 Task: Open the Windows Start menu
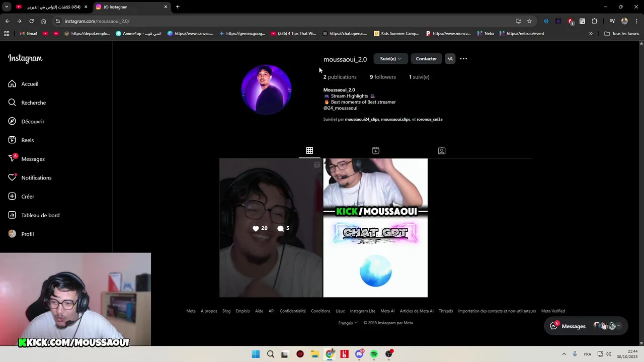pyautogui.click(x=256, y=354)
